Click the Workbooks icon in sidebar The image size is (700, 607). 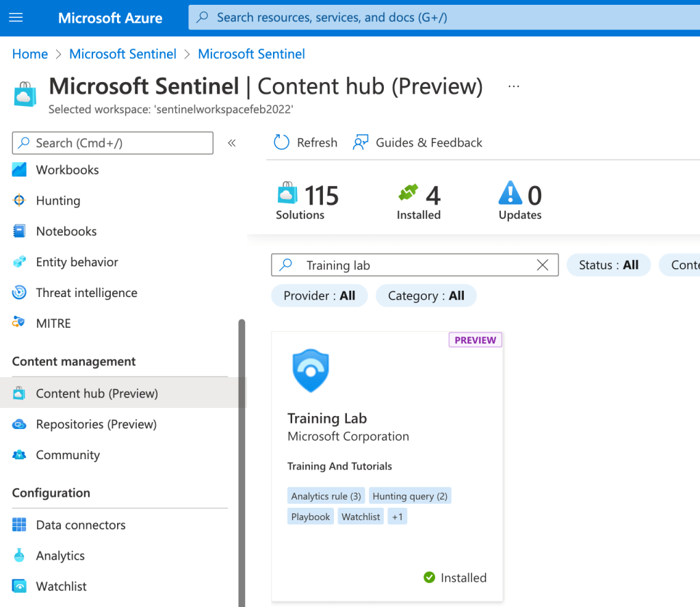point(19,170)
